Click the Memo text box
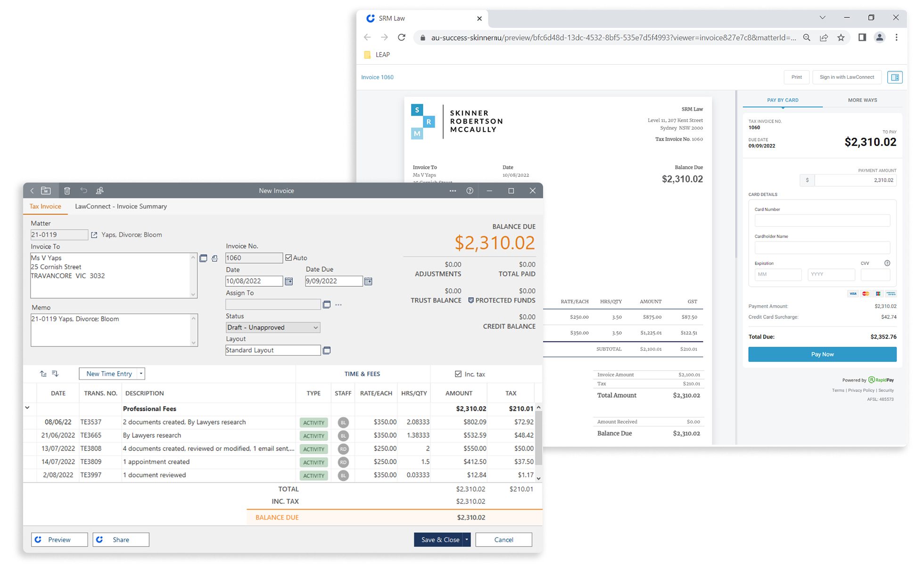 (114, 330)
